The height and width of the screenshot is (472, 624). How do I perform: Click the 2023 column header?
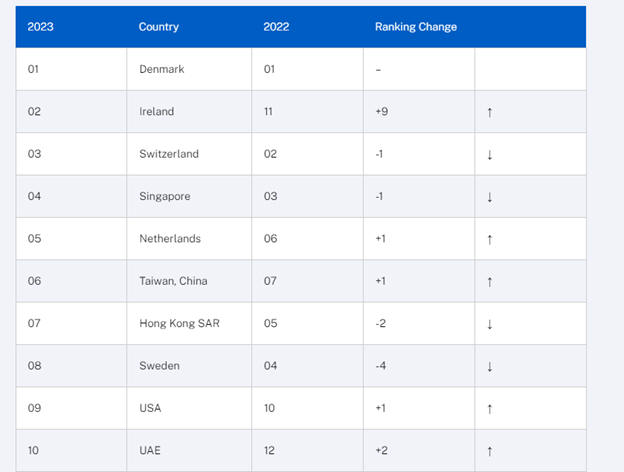[41, 27]
